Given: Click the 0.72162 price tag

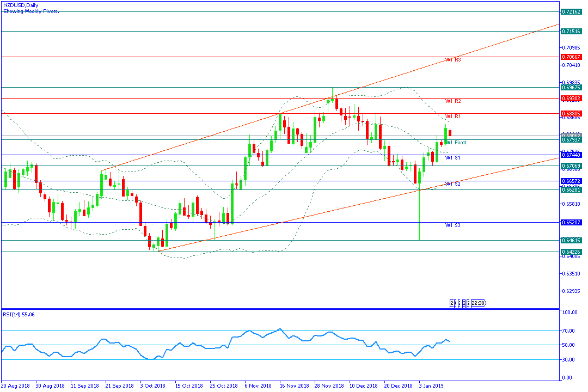Looking at the screenshot, I should tap(572, 11).
